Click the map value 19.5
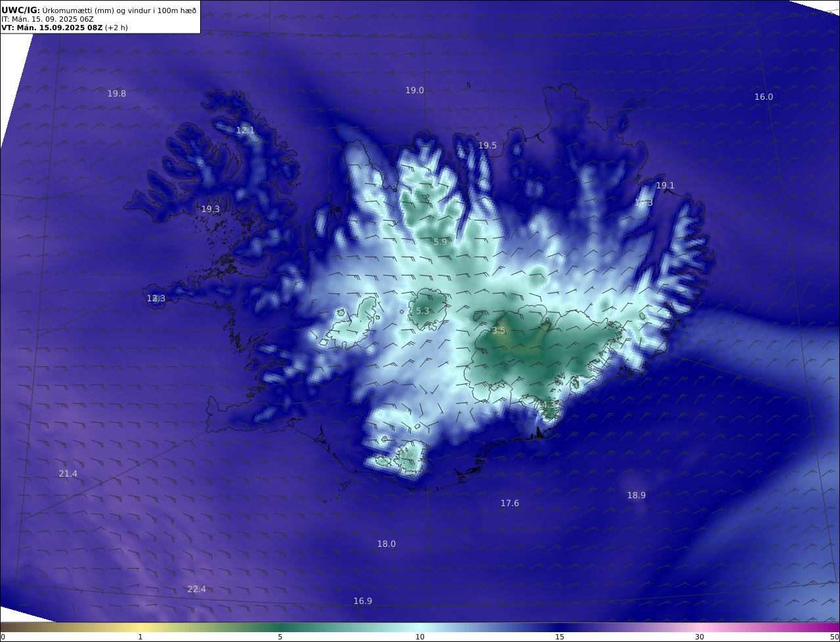The height and width of the screenshot is (642, 840). 487,146
